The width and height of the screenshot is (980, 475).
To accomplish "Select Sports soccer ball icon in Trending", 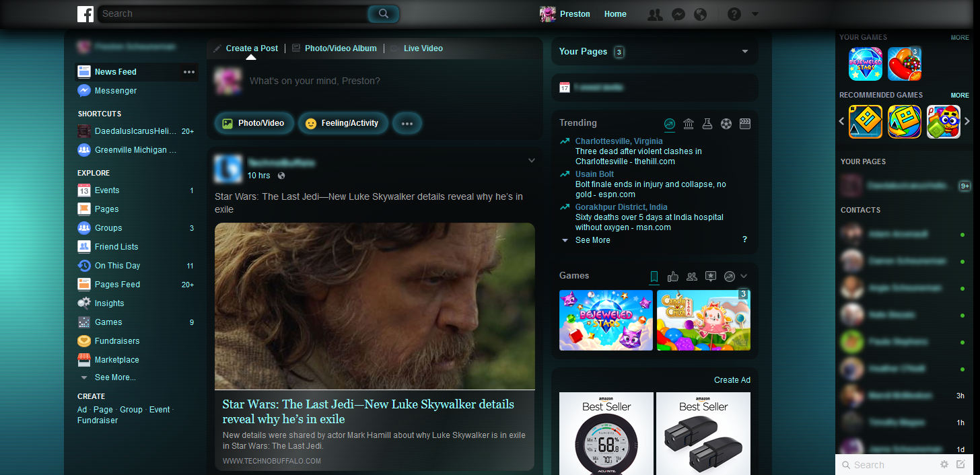I will (726, 124).
